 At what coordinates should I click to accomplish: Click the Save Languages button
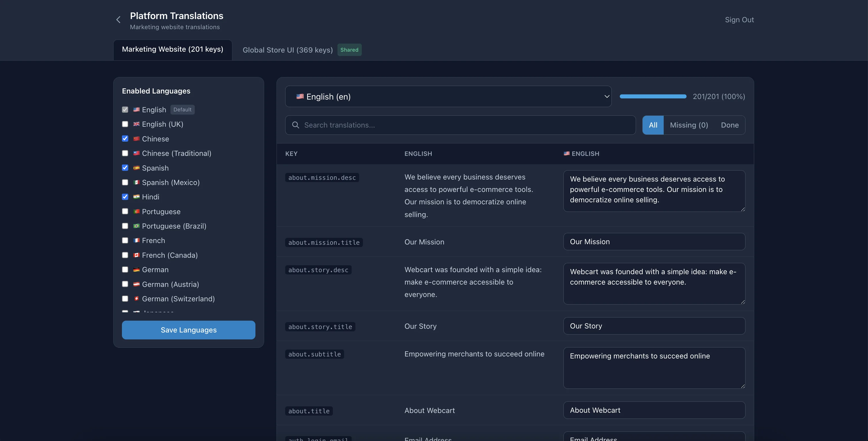point(188,330)
